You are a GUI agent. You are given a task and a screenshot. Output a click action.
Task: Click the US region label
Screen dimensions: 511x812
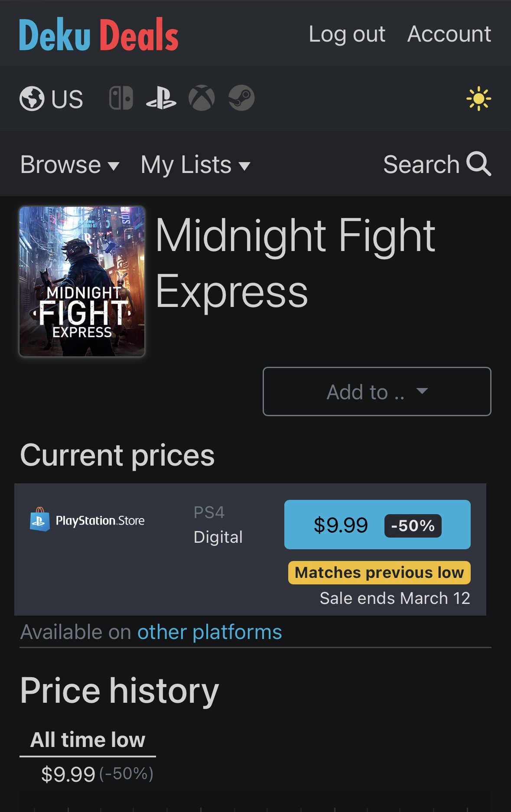[67, 99]
